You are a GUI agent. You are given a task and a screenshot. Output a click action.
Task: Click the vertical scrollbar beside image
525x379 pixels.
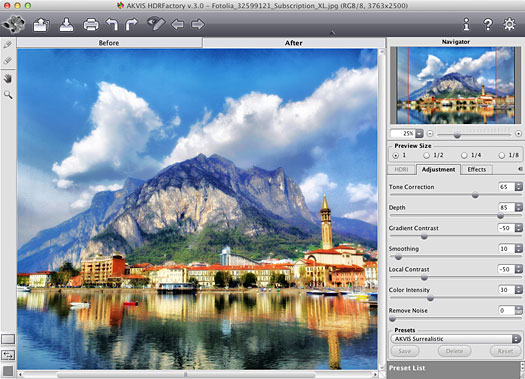[x=382, y=209]
